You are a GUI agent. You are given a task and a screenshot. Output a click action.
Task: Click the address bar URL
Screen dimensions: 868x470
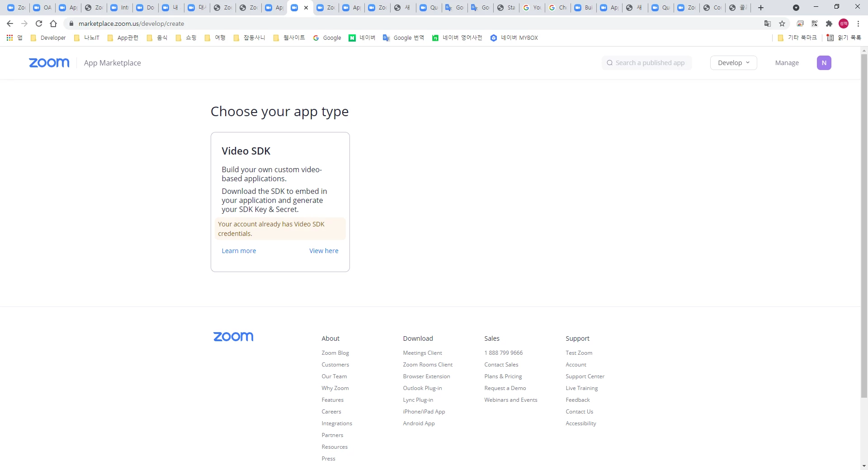(131, 23)
